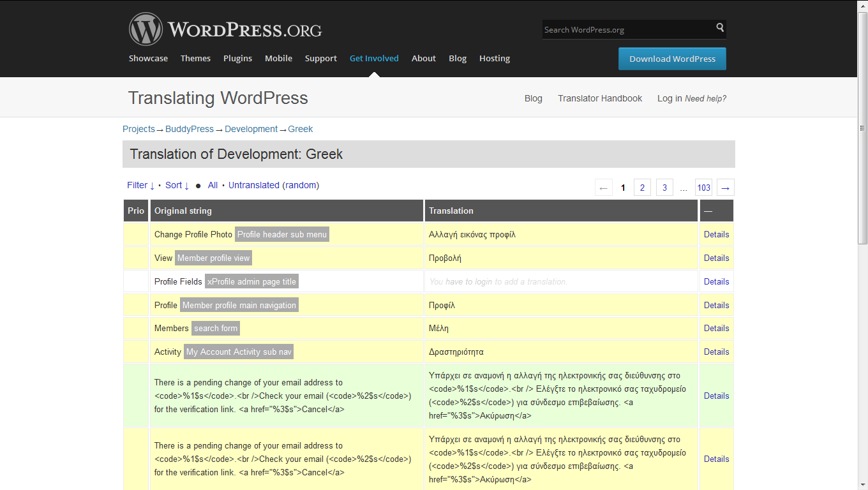Image resolution: width=868 pixels, height=490 pixels.
Task: Open the Plugins menu item
Action: [x=237, y=58]
